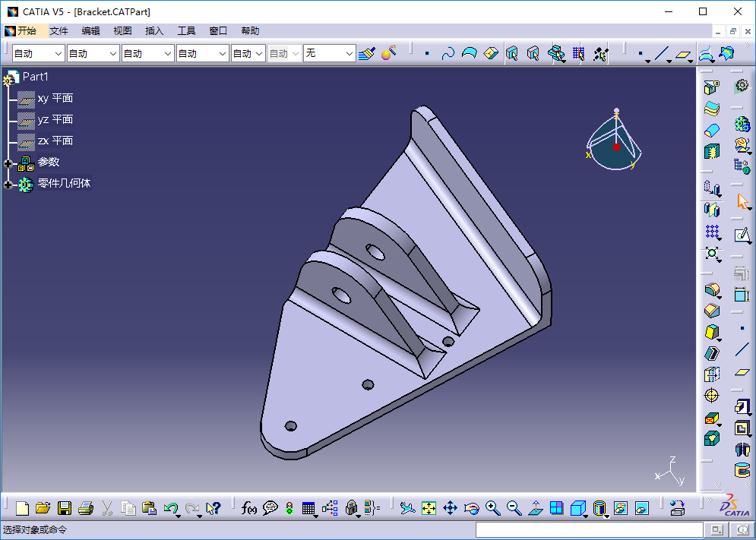
Task: Open the 工具 menu
Action: [186, 31]
